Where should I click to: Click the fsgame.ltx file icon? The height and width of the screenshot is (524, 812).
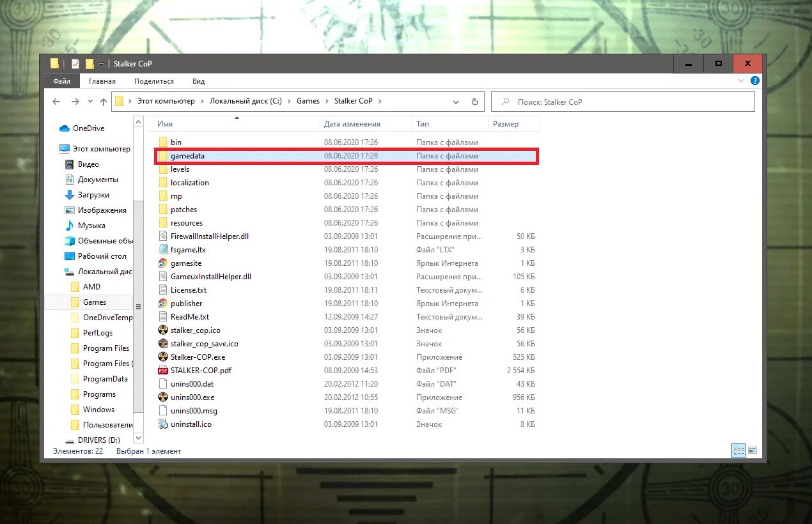tap(162, 250)
